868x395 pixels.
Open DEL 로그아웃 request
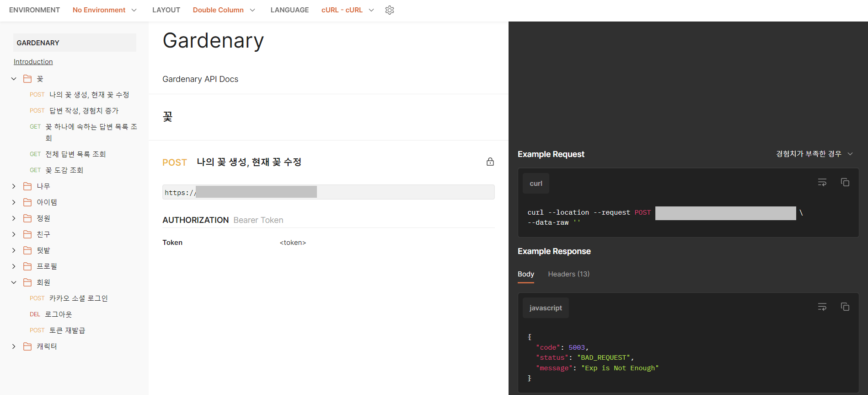click(x=51, y=314)
